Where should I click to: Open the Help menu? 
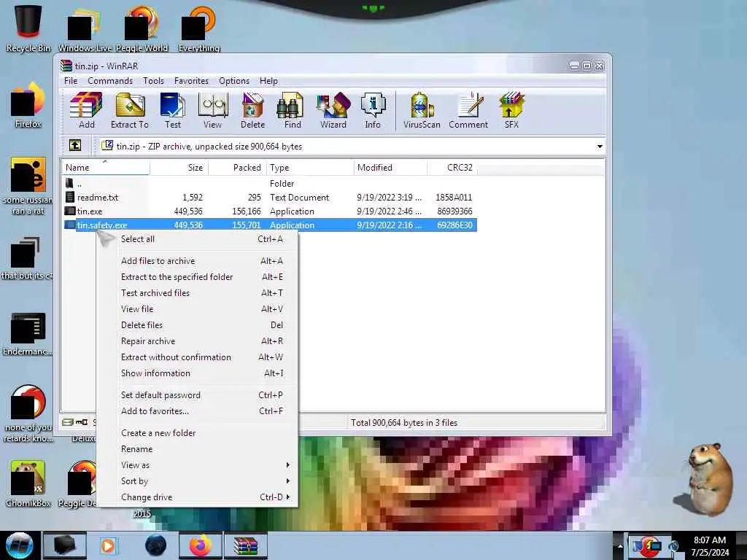(268, 81)
